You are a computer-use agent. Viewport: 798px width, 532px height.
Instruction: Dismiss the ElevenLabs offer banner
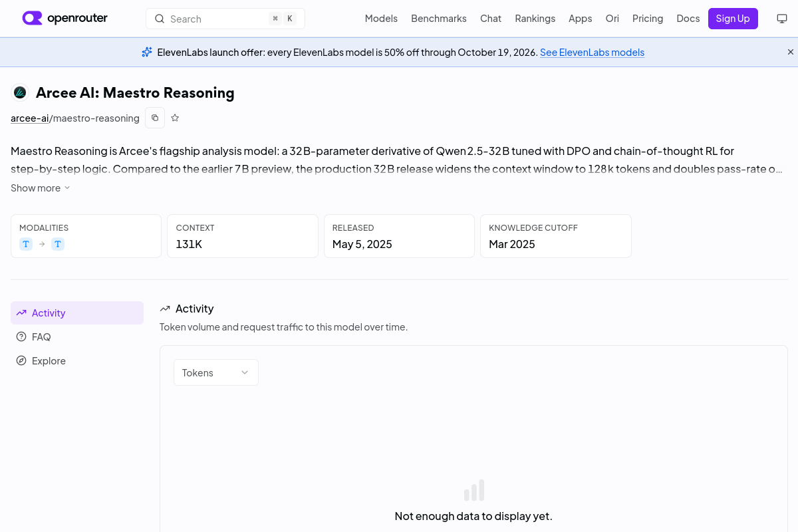(x=791, y=52)
